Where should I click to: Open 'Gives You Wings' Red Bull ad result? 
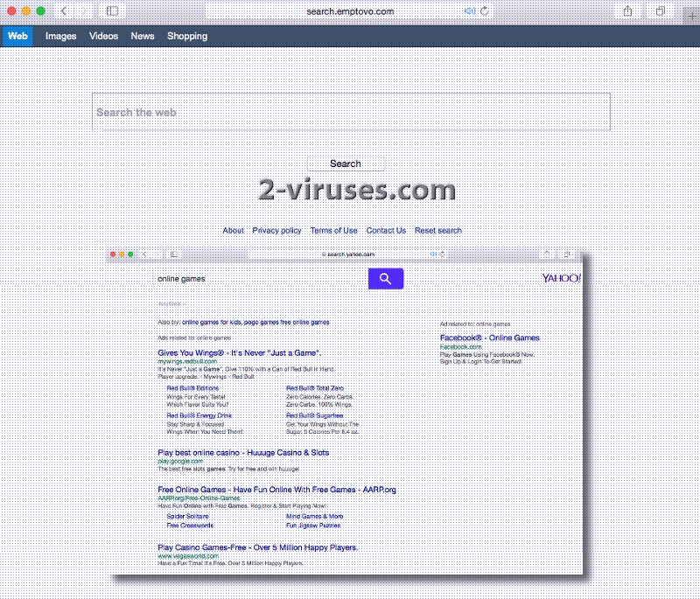pyautogui.click(x=239, y=352)
